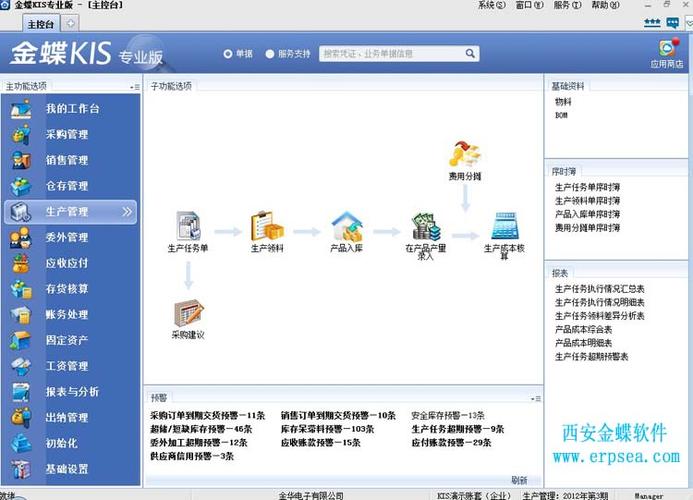Open the 生产任务单 flow icon
The height and width of the screenshot is (500, 693).
click(188, 225)
